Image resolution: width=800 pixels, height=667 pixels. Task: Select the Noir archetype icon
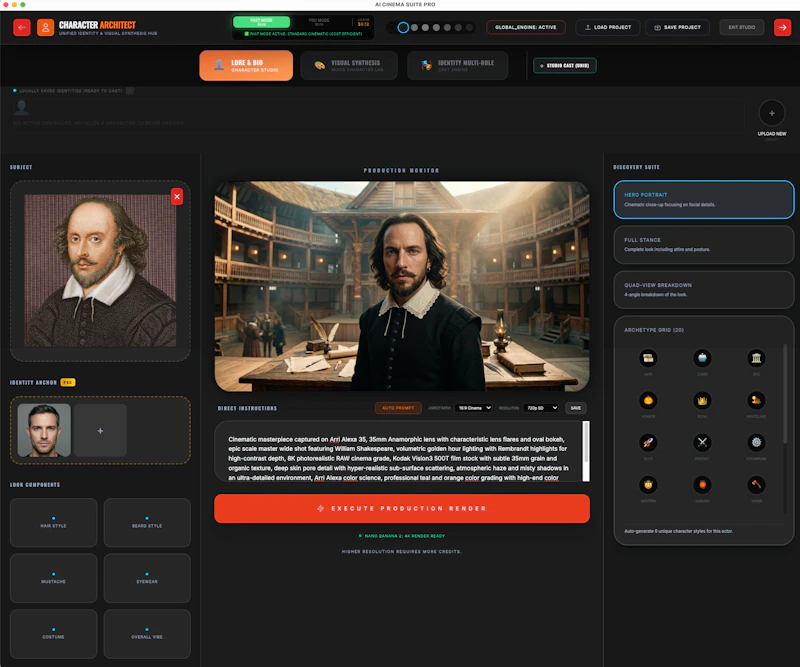(648, 358)
